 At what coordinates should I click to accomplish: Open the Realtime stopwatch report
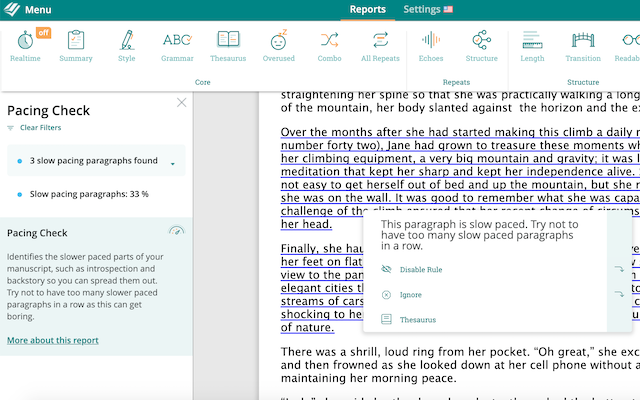tap(25, 46)
